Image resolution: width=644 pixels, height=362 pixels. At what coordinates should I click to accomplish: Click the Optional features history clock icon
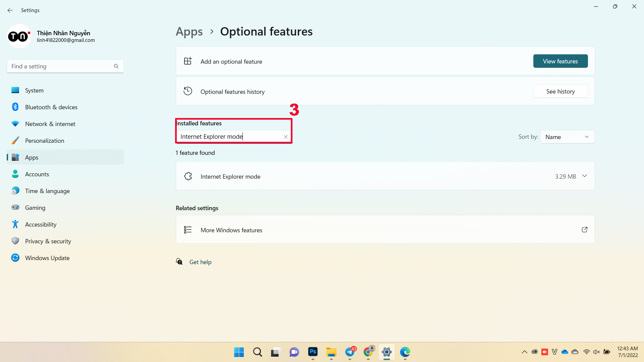click(188, 91)
